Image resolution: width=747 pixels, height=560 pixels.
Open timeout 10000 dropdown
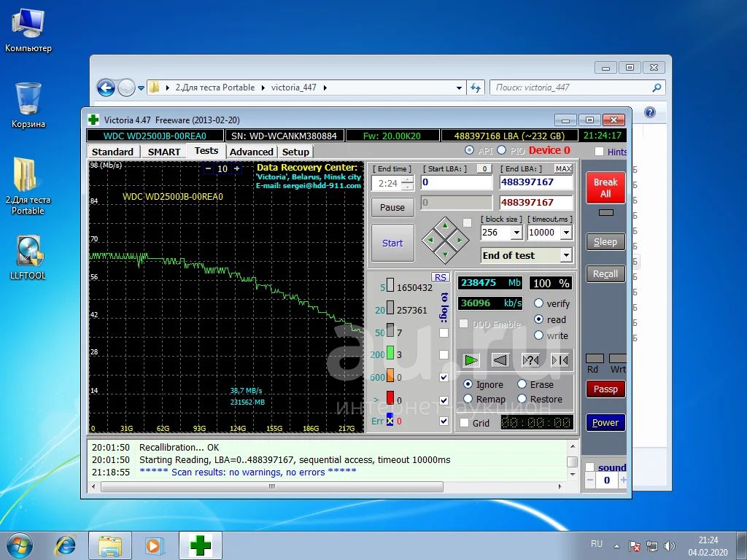566,233
